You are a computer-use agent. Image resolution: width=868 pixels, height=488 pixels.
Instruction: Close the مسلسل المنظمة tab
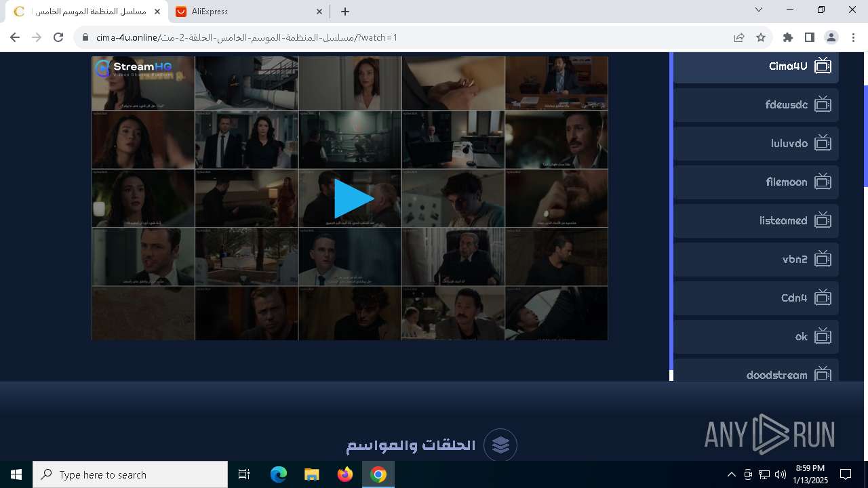pyautogui.click(x=157, y=12)
